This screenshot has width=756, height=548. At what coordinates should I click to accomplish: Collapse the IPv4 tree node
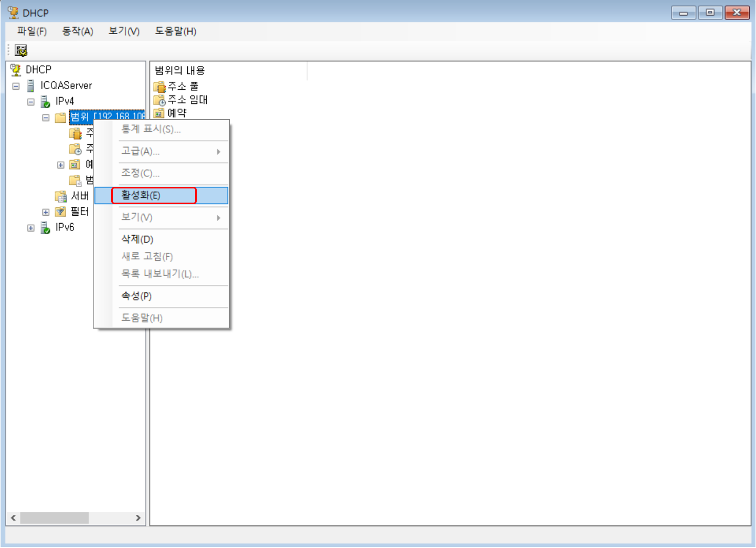coord(31,102)
